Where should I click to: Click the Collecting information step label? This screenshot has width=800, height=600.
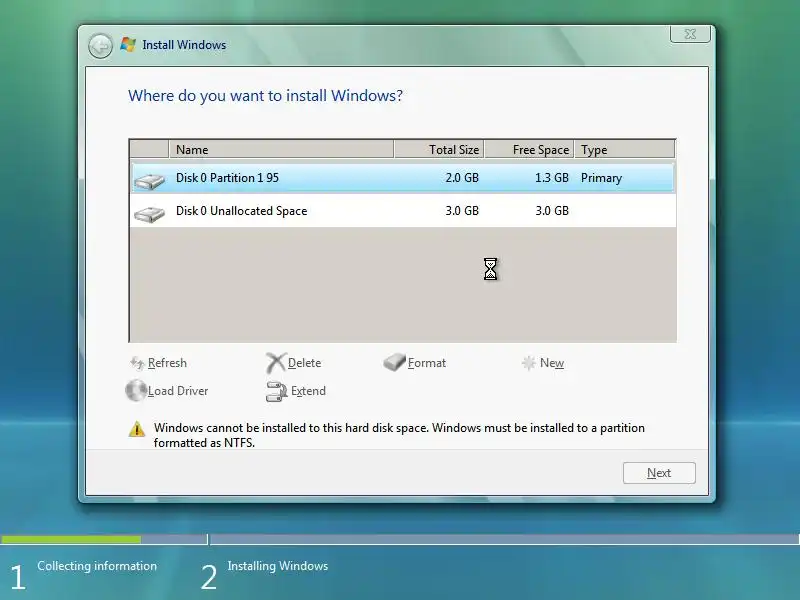97,566
